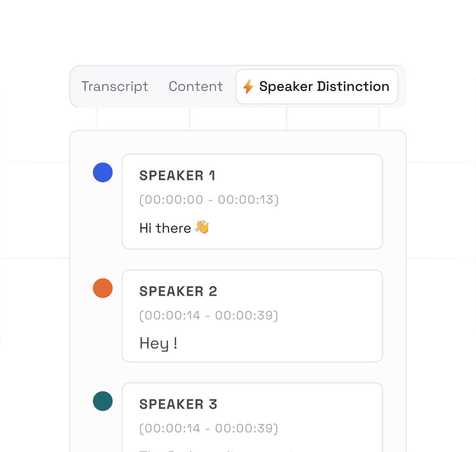Click the Hi there message text

pyautogui.click(x=166, y=227)
